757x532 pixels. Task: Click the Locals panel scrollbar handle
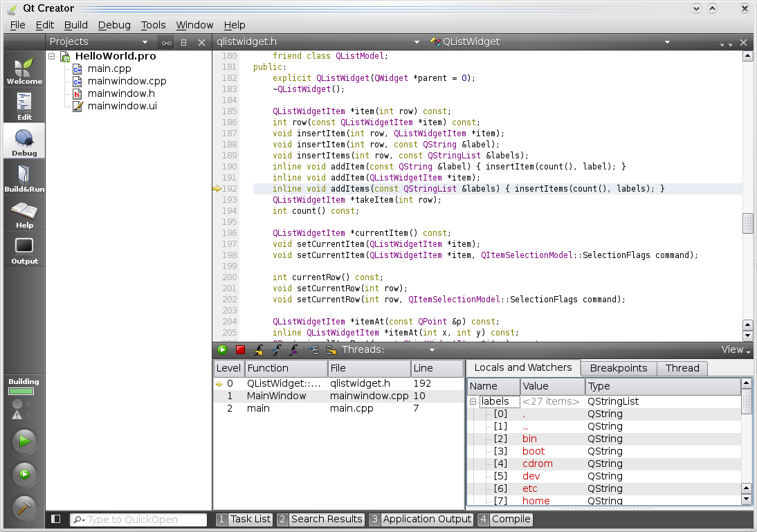click(x=747, y=403)
